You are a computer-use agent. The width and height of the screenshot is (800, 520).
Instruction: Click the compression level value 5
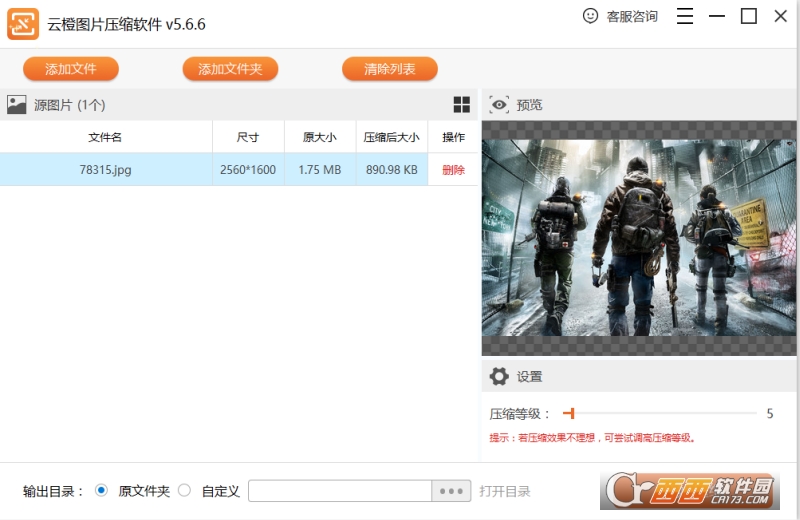pyautogui.click(x=770, y=413)
